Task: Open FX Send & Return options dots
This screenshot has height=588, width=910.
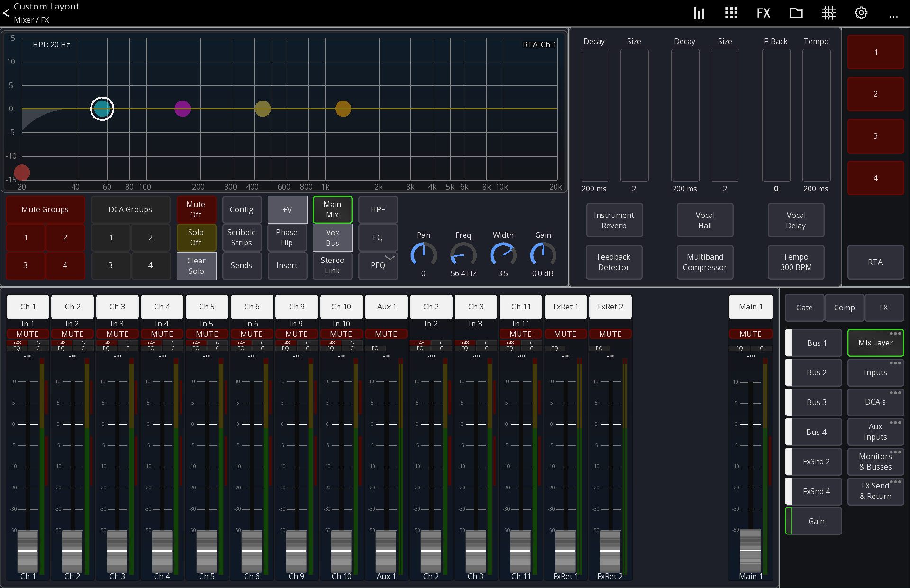Action: (x=895, y=481)
